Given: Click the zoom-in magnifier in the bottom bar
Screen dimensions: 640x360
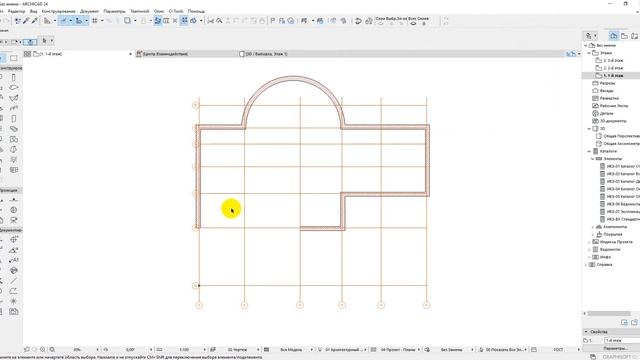Looking at the screenshot, I should pos(43,350).
